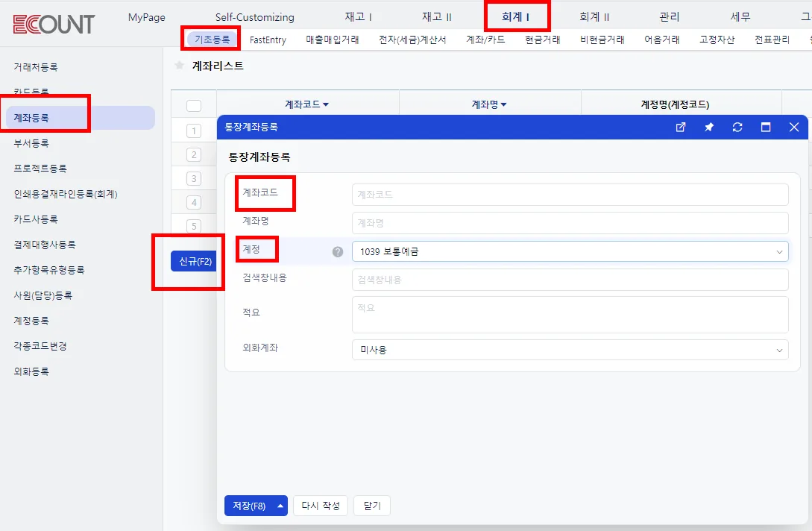The width and height of the screenshot is (812, 531).
Task: Refresh the 통장계좌등록 dialog
Action: click(x=737, y=127)
